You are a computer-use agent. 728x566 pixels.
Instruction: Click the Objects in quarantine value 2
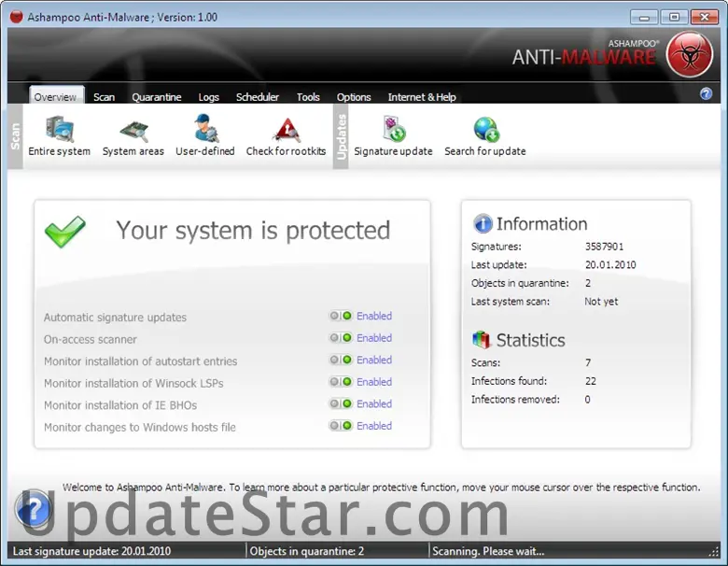588,283
